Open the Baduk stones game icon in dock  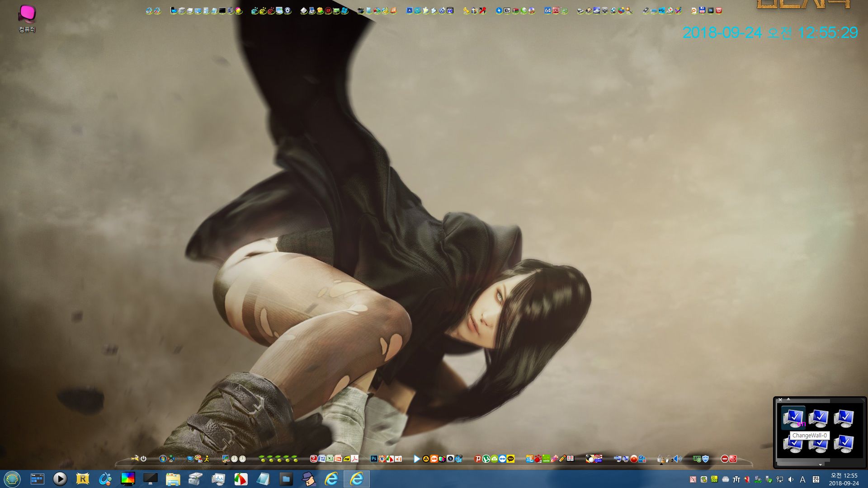(590, 459)
